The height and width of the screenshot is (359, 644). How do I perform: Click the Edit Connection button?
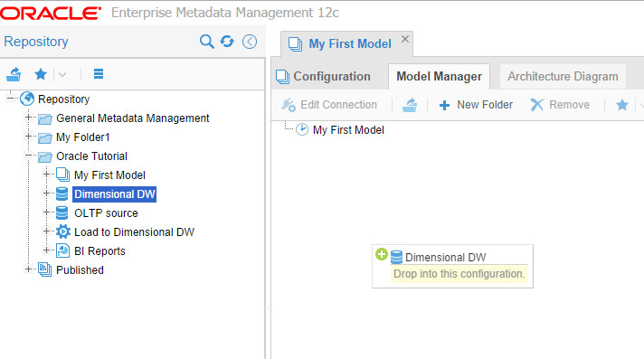pyautogui.click(x=329, y=105)
